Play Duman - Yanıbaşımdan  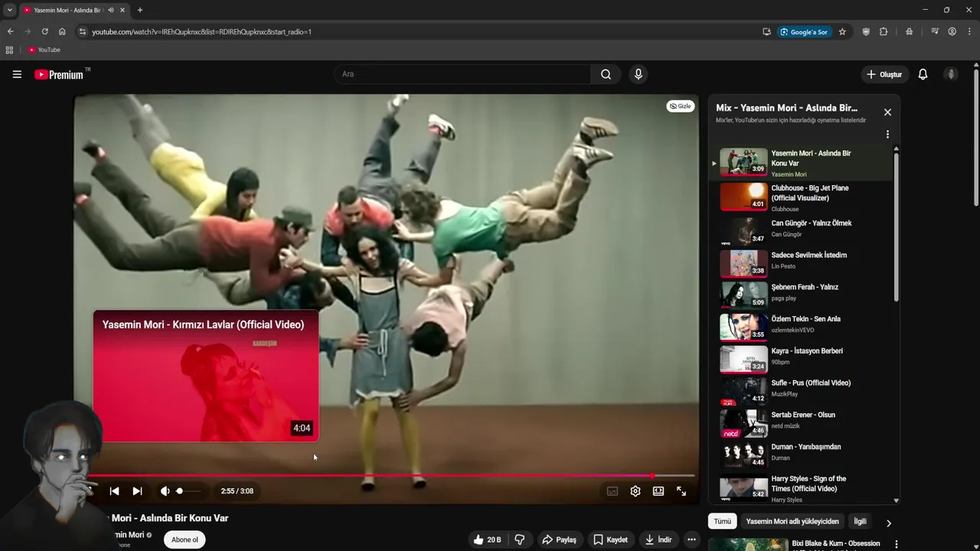click(801, 454)
